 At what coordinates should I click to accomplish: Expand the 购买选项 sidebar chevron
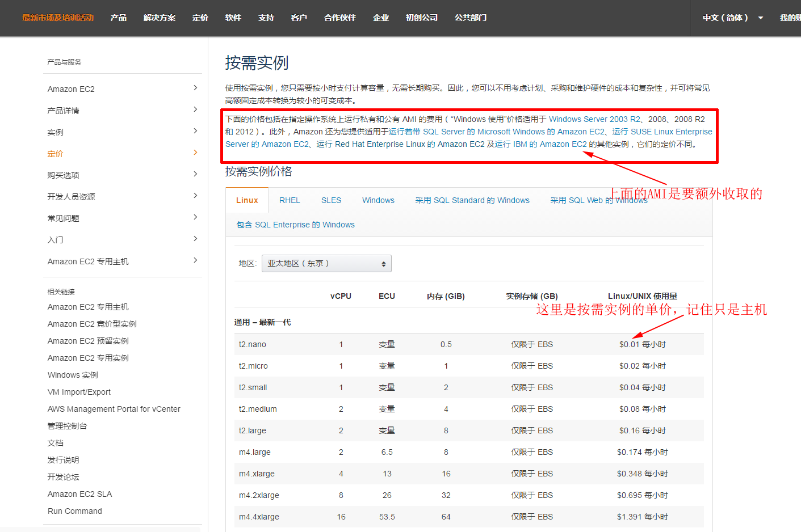pos(195,174)
